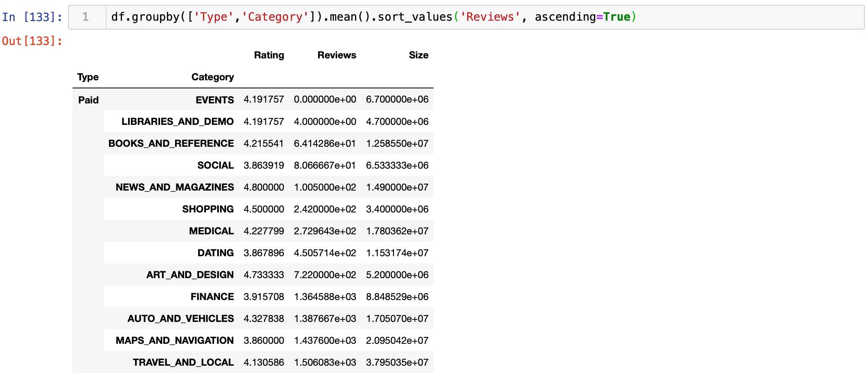Image resolution: width=868 pixels, height=373 pixels.
Task: Click ART_AND_DESIGN rating 4.733333
Action: [x=264, y=275]
